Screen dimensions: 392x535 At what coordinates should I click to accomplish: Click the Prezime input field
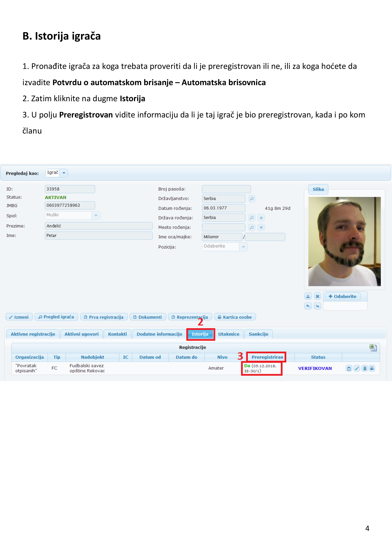(x=98, y=226)
